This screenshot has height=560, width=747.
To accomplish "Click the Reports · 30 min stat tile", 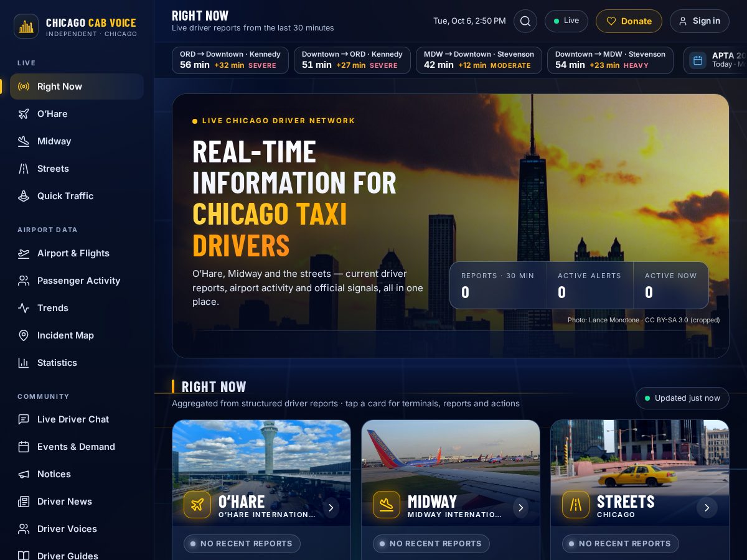I will 498,286.
